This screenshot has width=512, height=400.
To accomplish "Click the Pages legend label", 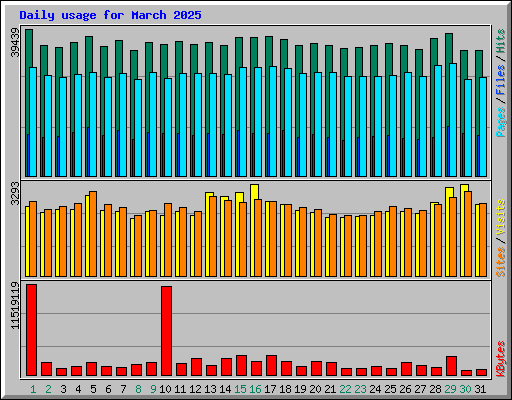I will (500, 122).
